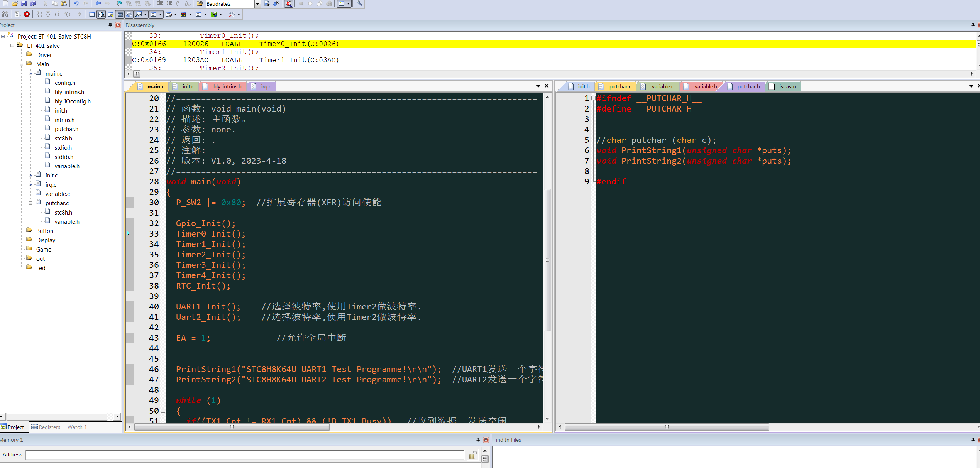Image resolution: width=980 pixels, height=468 pixels.
Task: Select hly_IOconfig.h in project tree
Action: point(73,101)
